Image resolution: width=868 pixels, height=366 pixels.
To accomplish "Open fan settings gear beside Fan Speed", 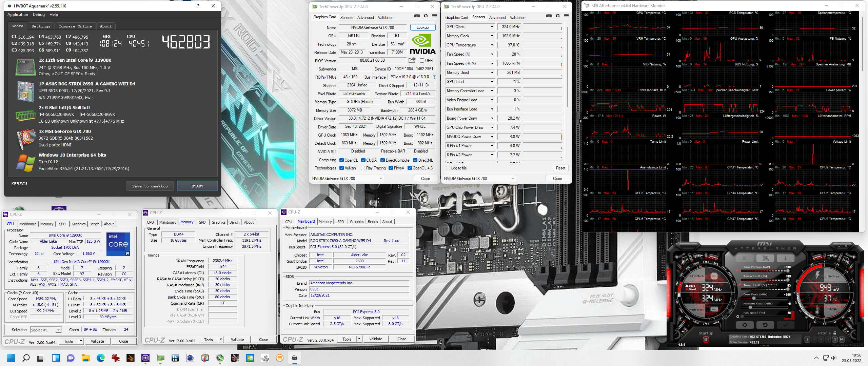I will 738,317.
